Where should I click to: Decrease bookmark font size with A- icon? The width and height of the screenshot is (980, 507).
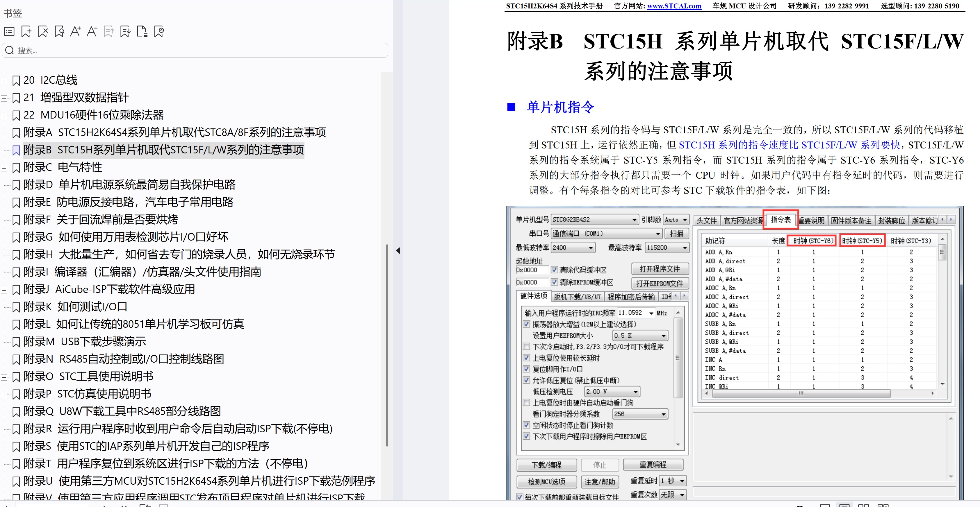coord(92,32)
